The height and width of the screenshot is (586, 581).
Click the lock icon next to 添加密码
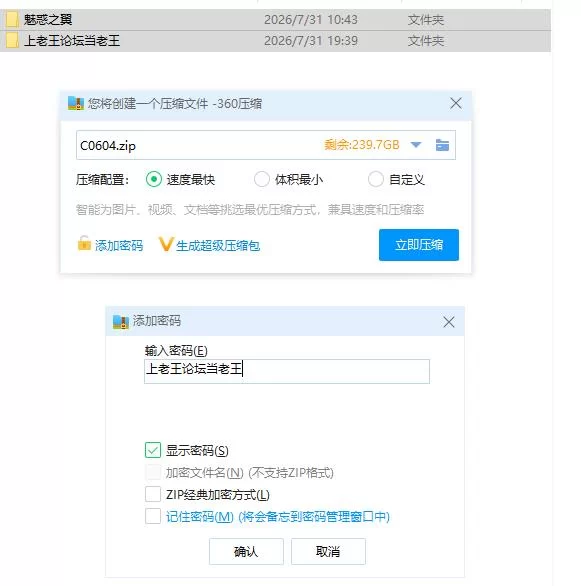[84, 243]
